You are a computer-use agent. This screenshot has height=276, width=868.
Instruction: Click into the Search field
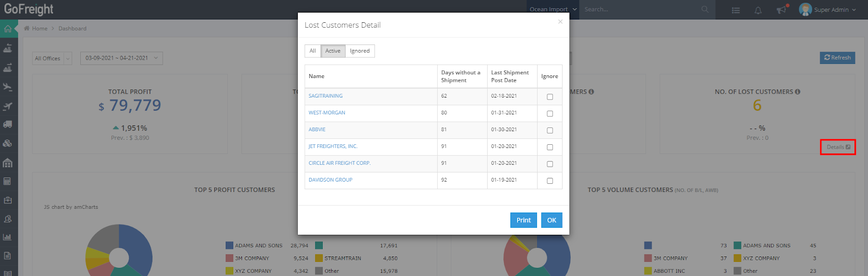coord(640,10)
